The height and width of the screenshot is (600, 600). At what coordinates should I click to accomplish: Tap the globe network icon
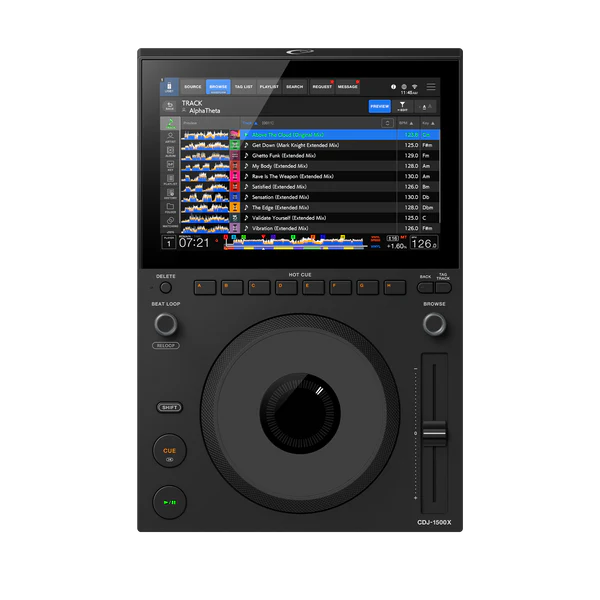coord(404,87)
